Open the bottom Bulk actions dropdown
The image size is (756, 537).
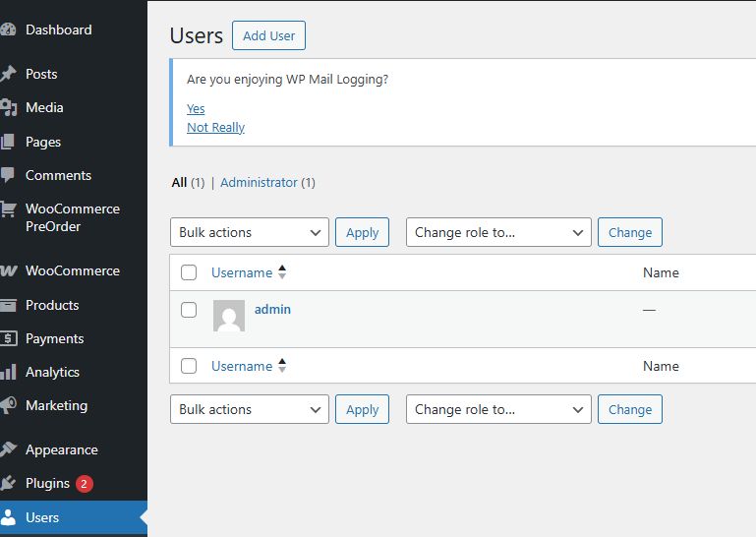(250, 409)
